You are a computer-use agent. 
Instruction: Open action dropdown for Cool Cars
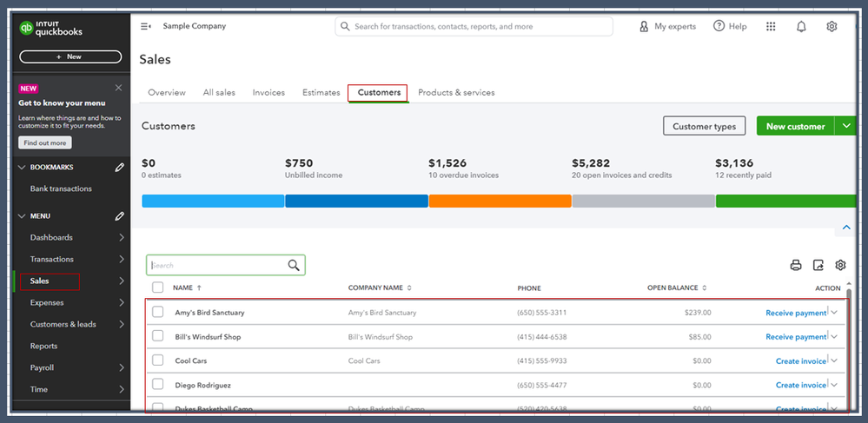(x=834, y=360)
